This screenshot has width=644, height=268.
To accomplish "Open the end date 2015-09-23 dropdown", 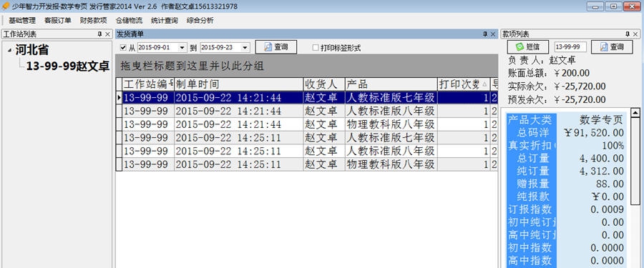I will [x=245, y=48].
